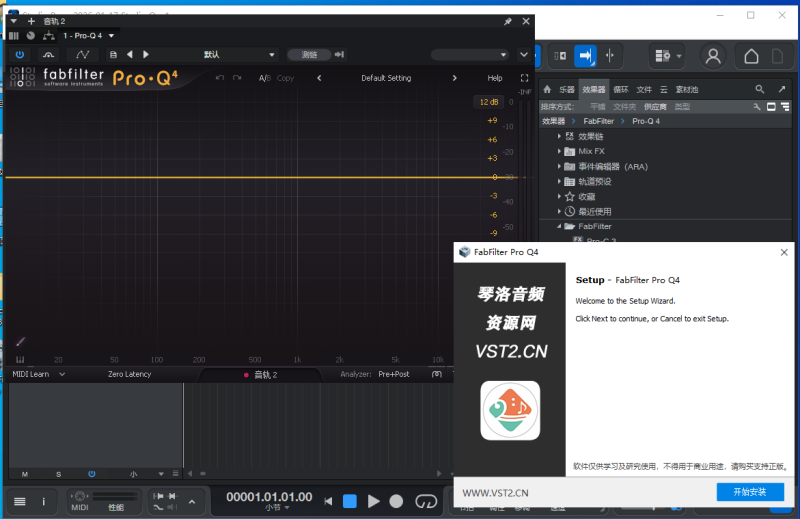Open the automation curve icon in the plugin toolbar
The height and width of the screenshot is (519, 800).
83,55
